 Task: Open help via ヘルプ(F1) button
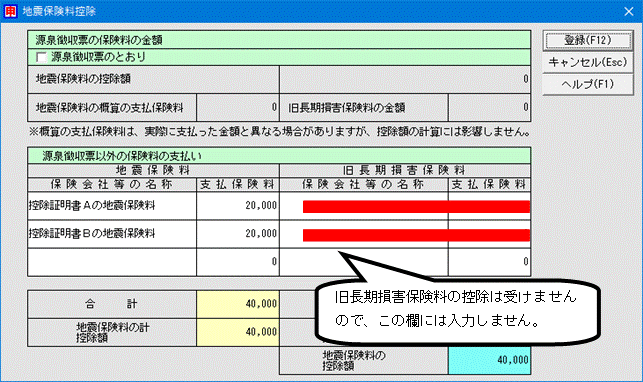click(x=588, y=84)
